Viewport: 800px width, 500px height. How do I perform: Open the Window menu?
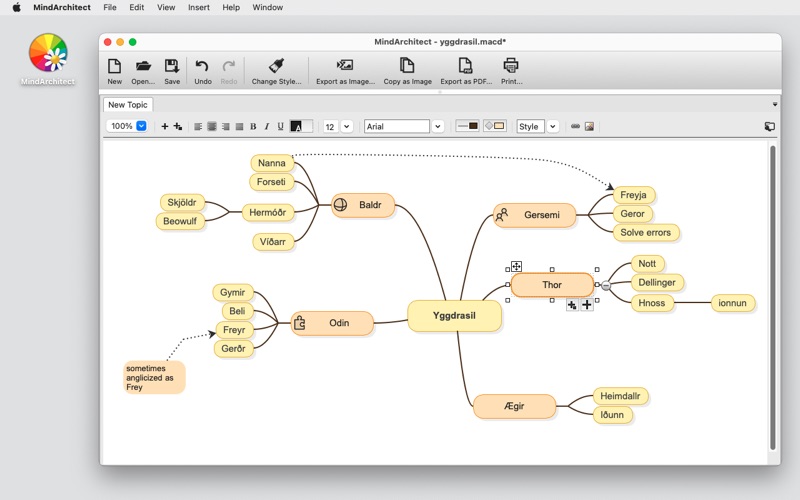tap(267, 7)
